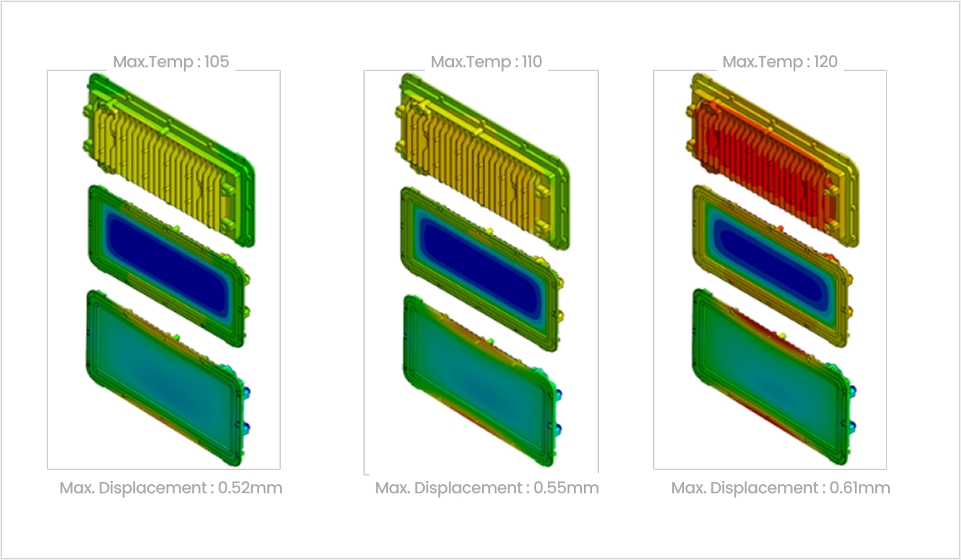Click the bottom cover plate above 0.52mm displacement
961x560 pixels.
(x=167, y=378)
